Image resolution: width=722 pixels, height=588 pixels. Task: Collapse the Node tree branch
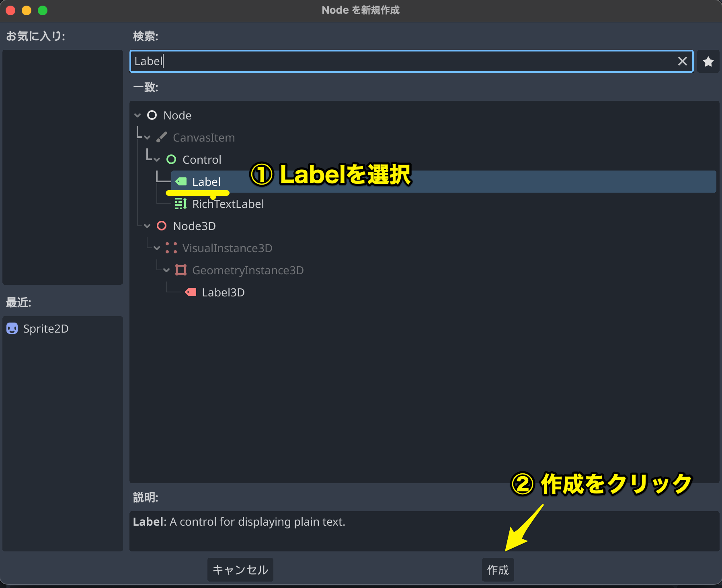tap(137, 115)
